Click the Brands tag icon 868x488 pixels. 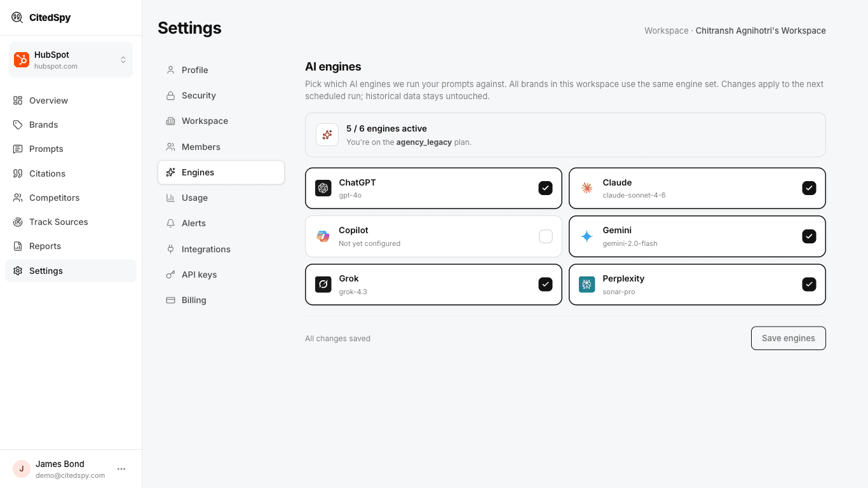pyautogui.click(x=18, y=125)
